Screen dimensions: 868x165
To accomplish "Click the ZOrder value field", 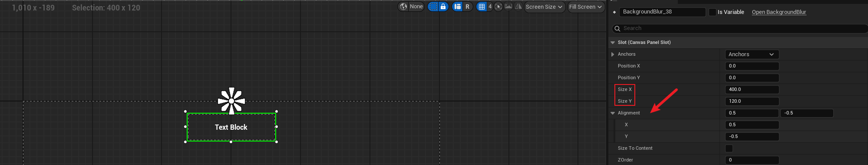I will pyautogui.click(x=752, y=160).
